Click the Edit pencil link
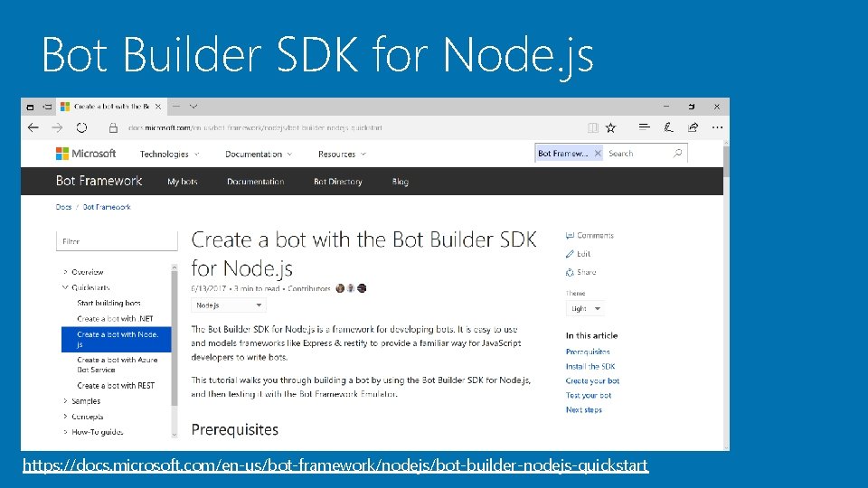Screen dimensions: 868x488 (578, 253)
